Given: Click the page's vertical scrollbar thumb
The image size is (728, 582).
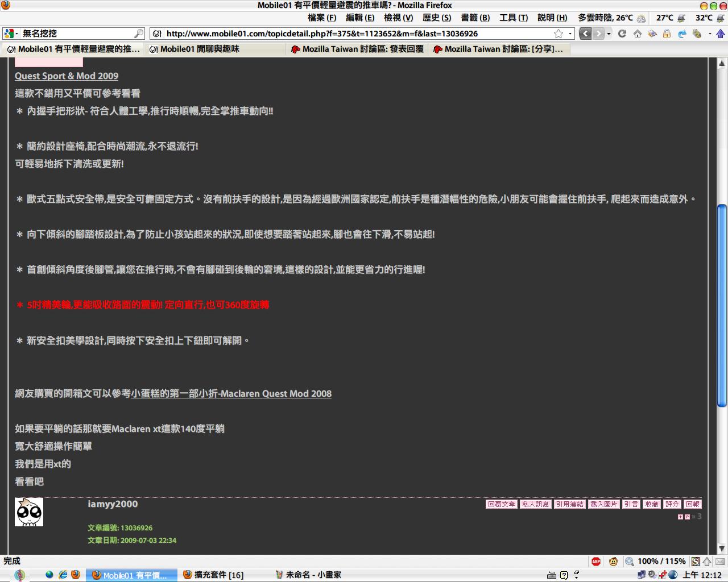Looking at the screenshot, I should point(722,305).
